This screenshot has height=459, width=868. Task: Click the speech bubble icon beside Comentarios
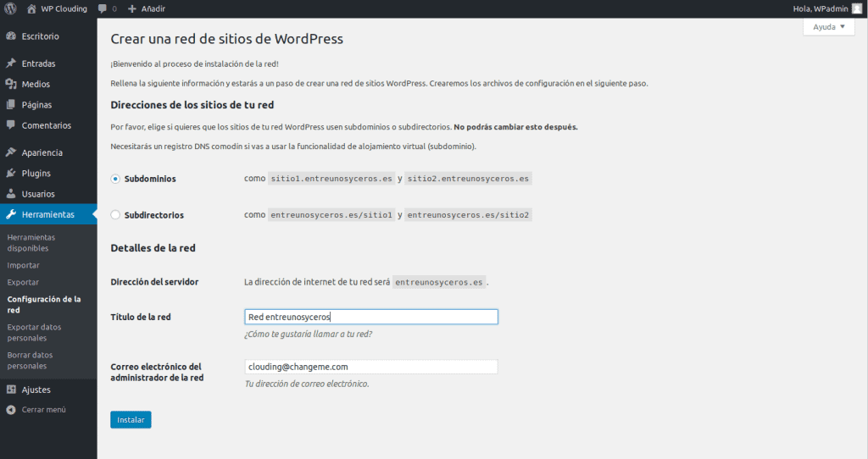10,125
